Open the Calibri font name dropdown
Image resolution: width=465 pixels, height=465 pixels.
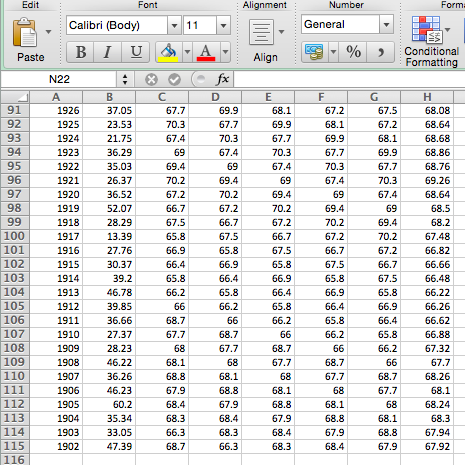[x=174, y=25]
